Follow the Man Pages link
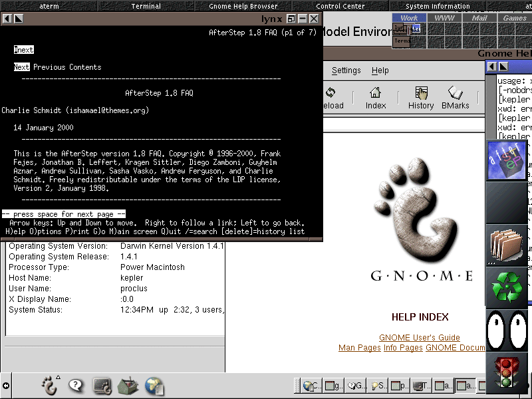Screen dimensions: 532x399 pyautogui.click(x=360, y=348)
